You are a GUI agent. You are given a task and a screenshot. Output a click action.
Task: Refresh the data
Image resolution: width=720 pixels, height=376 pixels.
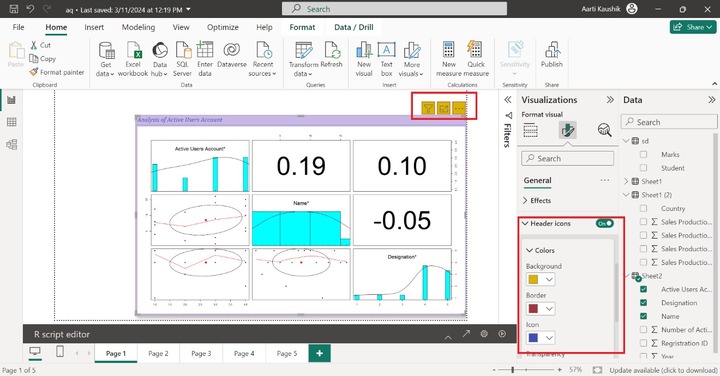(x=332, y=55)
